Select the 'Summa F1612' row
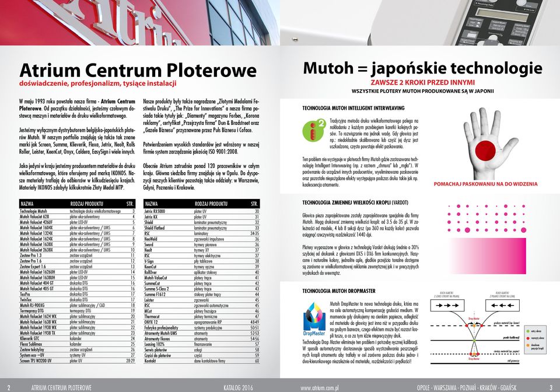Viewport: 560px width, 392px height. [x=201, y=295]
